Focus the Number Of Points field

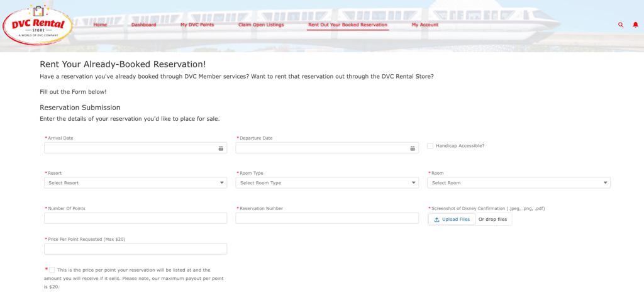coord(135,218)
